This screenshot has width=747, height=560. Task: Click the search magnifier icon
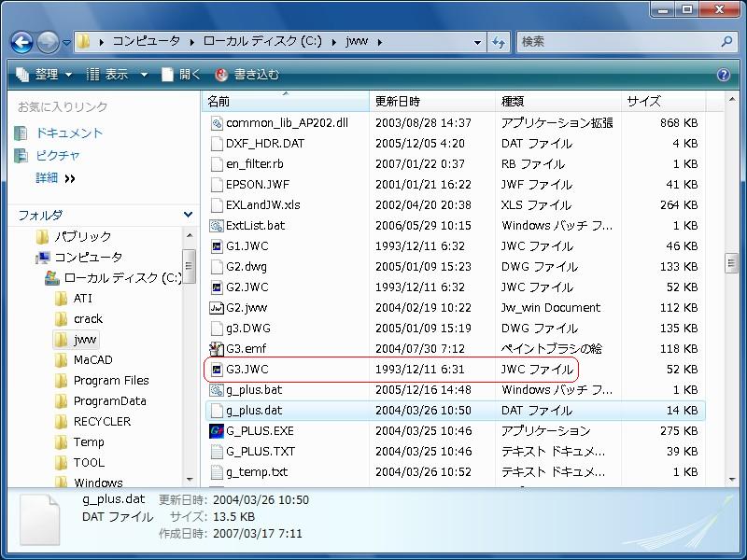[726, 42]
